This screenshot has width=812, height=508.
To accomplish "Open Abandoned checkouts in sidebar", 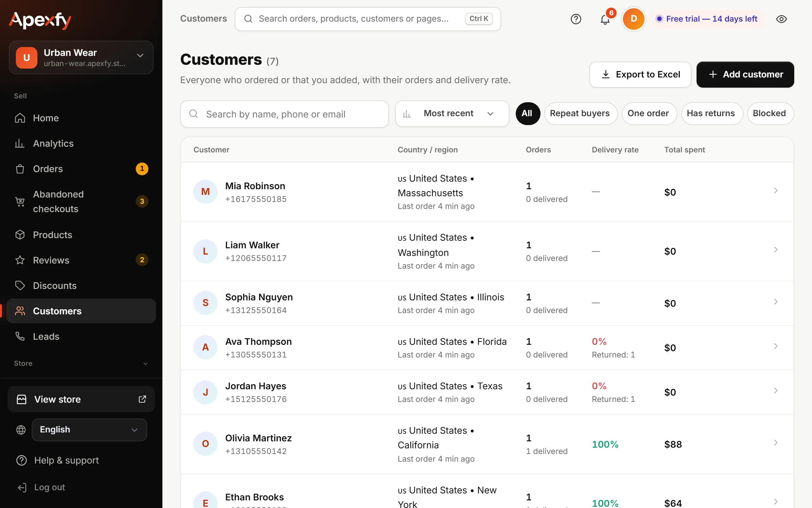I will coord(81,202).
